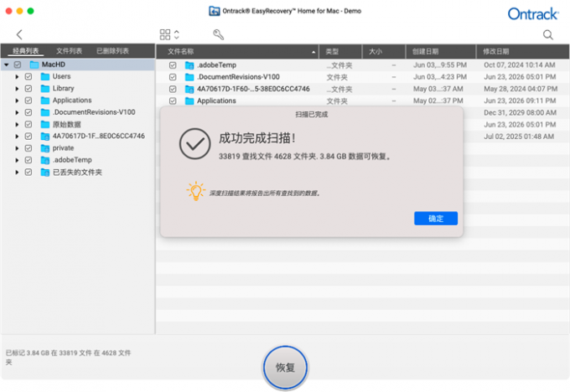Select Applications folder icon in tree
The width and height of the screenshot is (570, 392).
(x=45, y=101)
